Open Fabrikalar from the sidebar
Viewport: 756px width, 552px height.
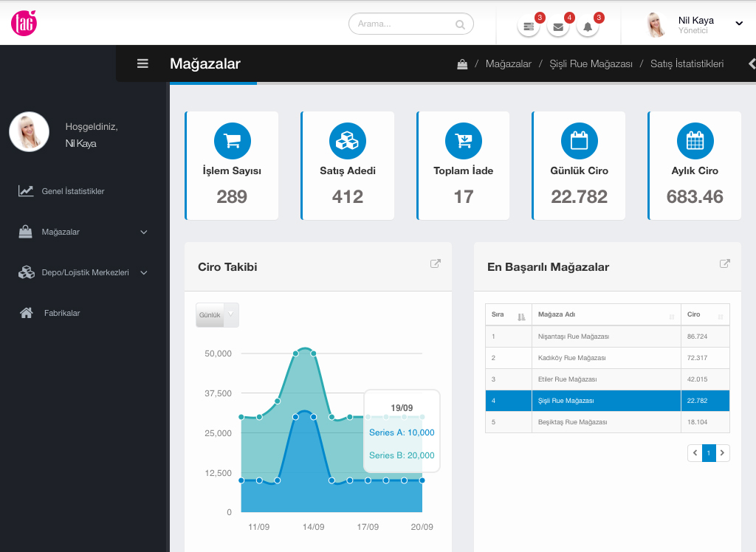pos(62,313)
